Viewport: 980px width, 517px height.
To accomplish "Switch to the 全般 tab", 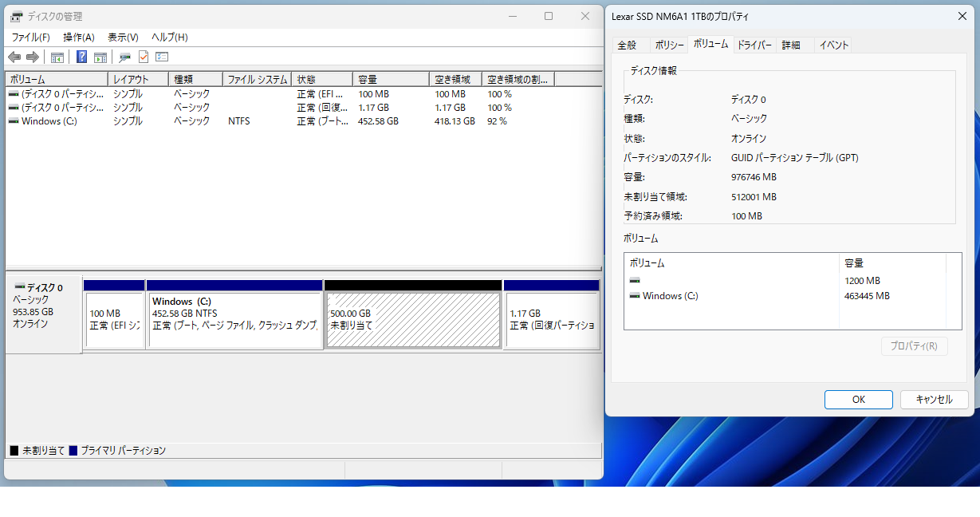I will pyautogui.click(x=627, y=45).
